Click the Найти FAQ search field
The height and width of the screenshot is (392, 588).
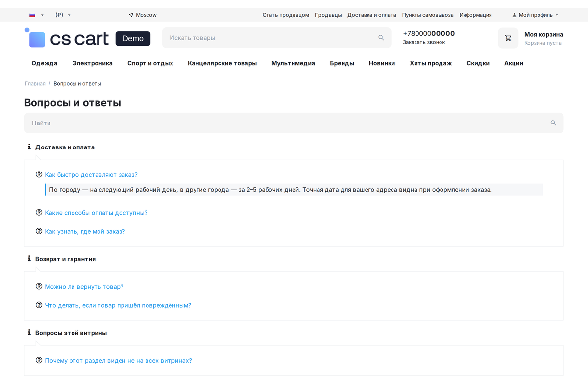click(x=294, y=123)
